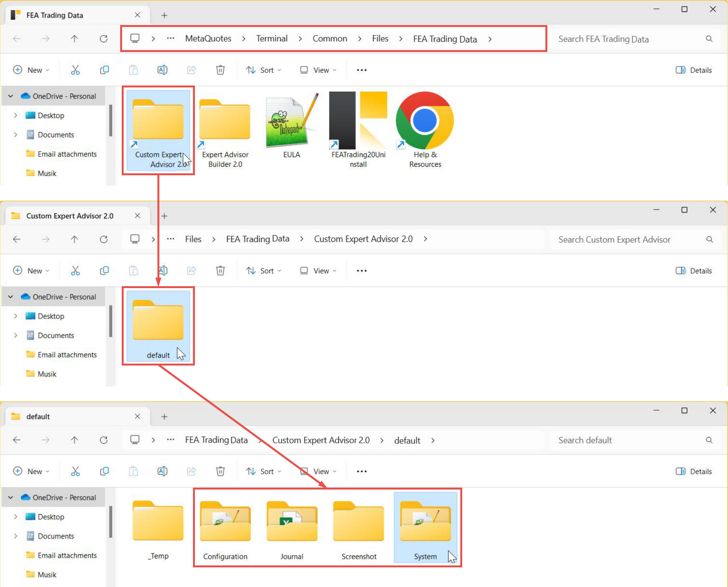
Task: Click Copy icon in FEA Trading Data window
Action: click(x=104, y=70)
